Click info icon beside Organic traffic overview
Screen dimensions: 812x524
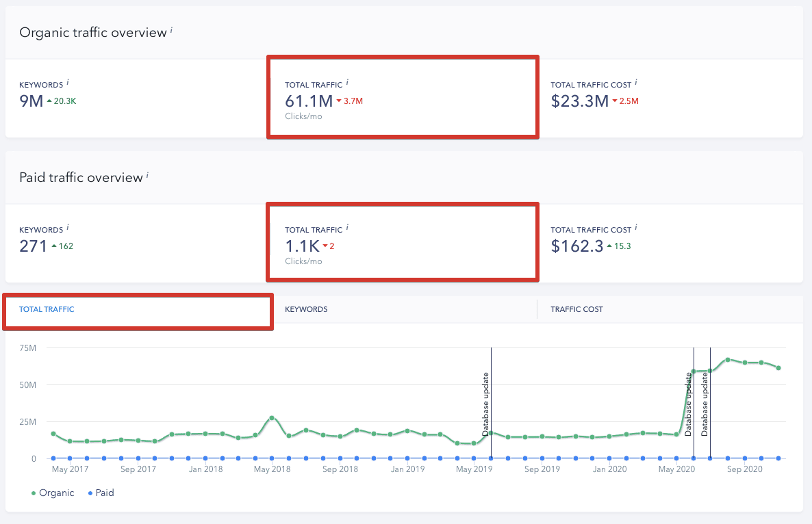[171, 29]
